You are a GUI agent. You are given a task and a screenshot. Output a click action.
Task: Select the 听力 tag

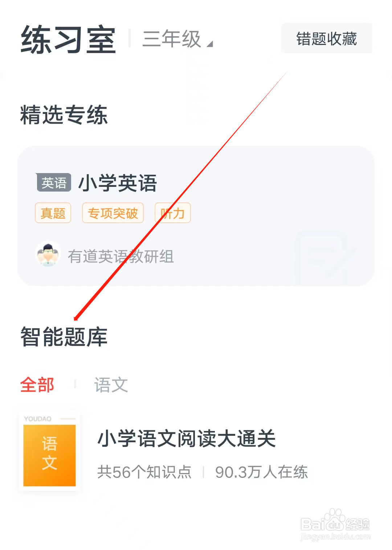(173, 213)
